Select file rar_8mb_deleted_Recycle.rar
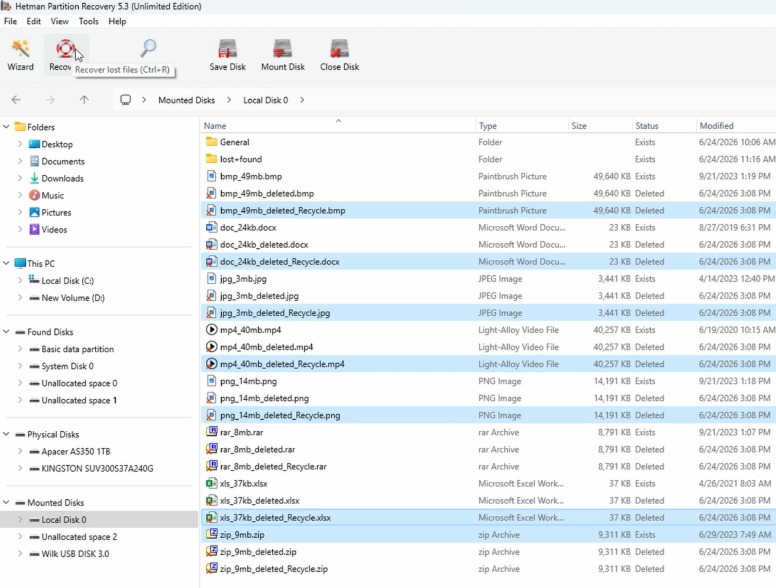Screen dimensions: 776x588 [x=273, y=466]
